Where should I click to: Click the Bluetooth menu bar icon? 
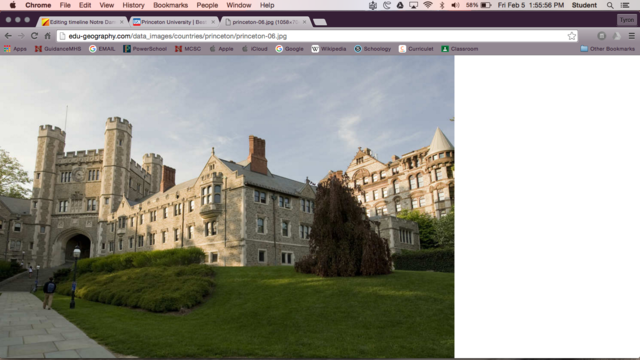[x=442, y=5]
